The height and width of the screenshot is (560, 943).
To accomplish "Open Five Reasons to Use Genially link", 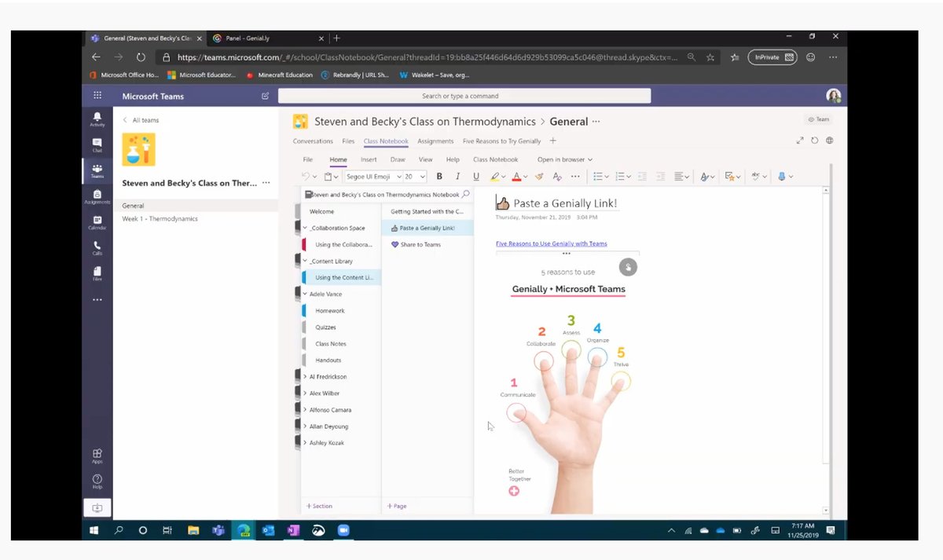I will click(551, 243).
